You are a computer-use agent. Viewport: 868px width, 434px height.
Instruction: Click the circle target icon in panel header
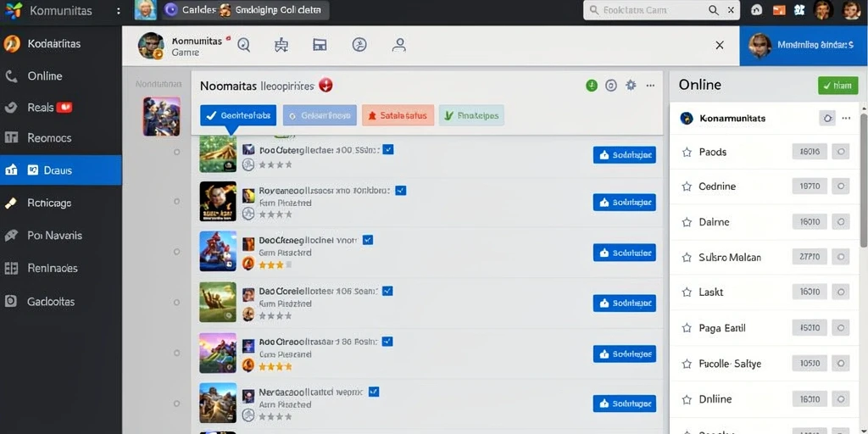tap(610, 86)
